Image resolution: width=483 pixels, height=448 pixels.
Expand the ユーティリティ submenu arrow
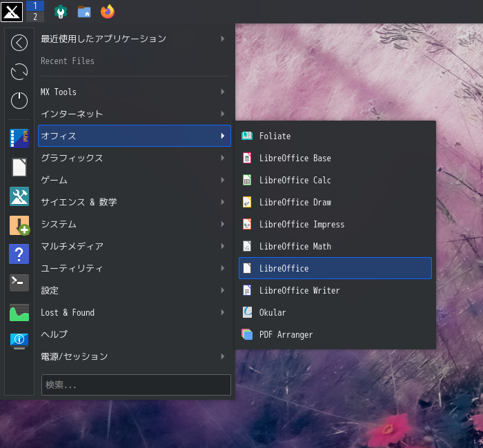click(223, 268)
